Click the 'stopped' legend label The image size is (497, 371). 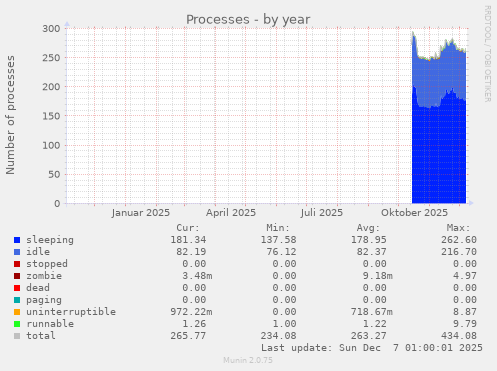pos(47,264)
